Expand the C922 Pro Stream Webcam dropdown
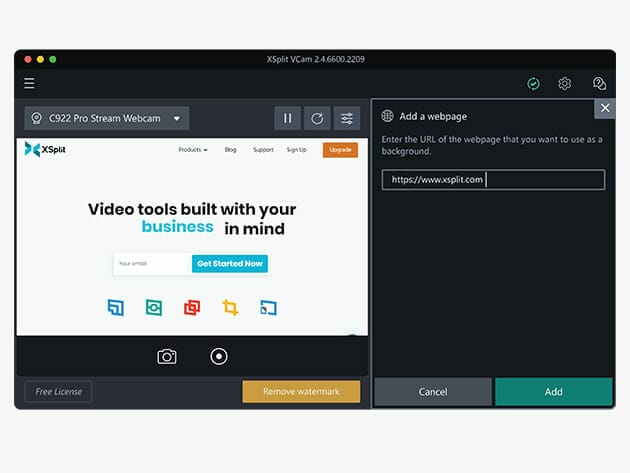Image resolution: width=630 pixels, height=473 pixels. coord(107,119)
